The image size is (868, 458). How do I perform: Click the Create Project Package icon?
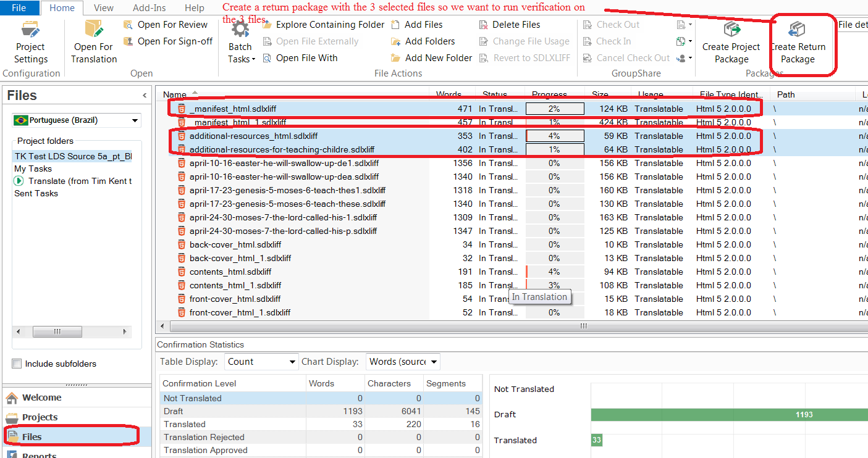(731, 43)
